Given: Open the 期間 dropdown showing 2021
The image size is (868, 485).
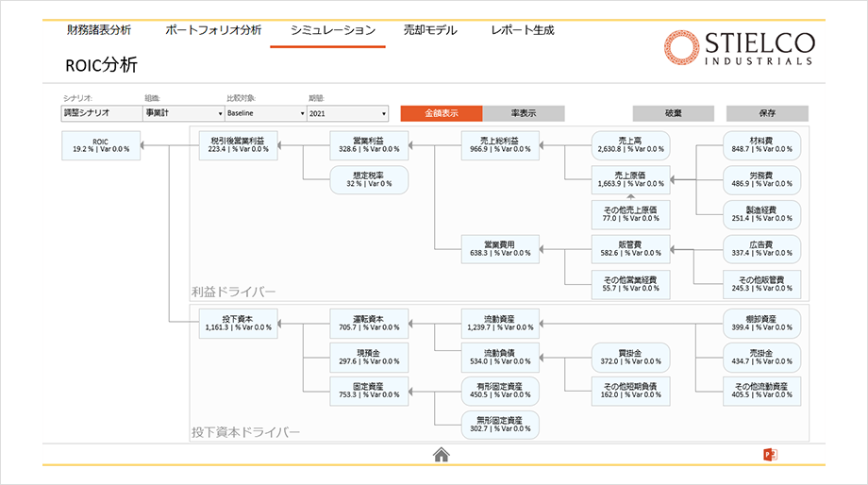Looking at the screenshot, I should [x=347, y=113].
